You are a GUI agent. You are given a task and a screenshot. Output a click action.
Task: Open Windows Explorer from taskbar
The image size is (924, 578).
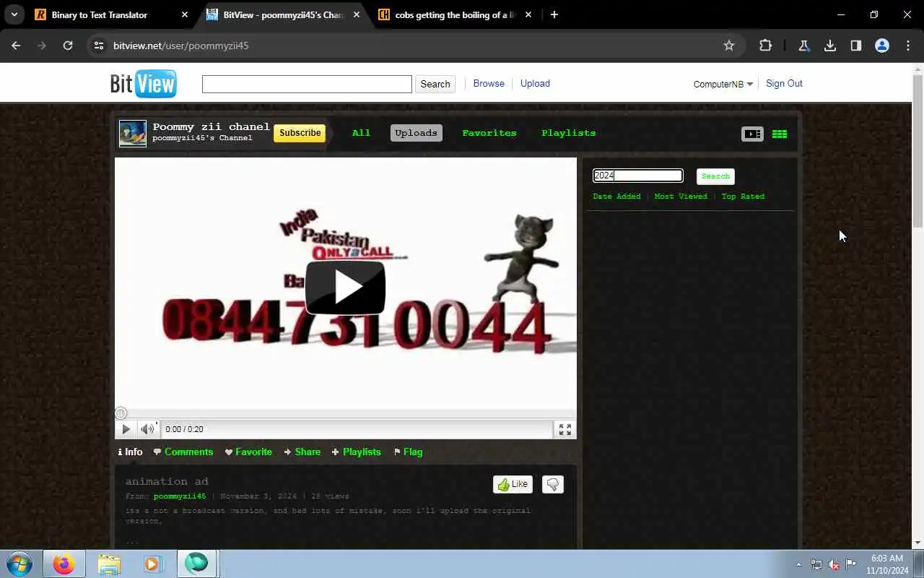(109, 564)
